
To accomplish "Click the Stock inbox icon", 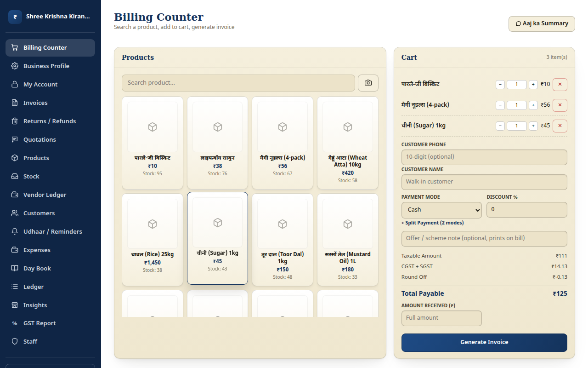I will click(15, 176).
